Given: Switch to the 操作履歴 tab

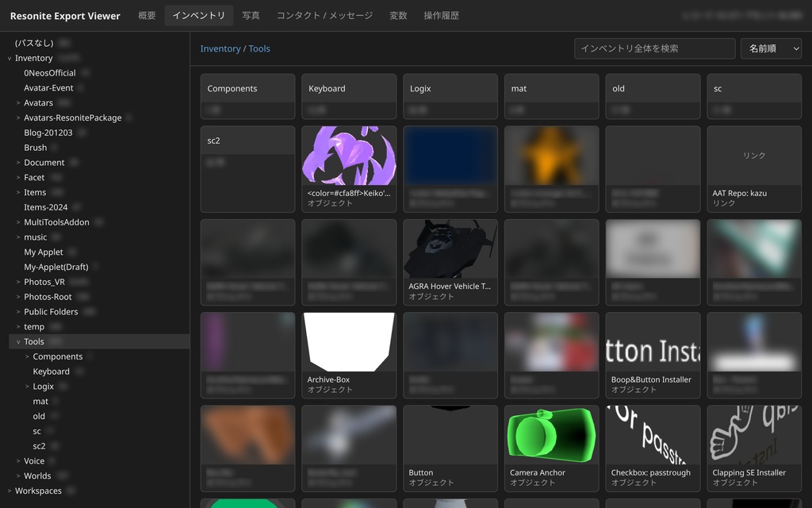Looking at the screenshot, I should 442,16.
